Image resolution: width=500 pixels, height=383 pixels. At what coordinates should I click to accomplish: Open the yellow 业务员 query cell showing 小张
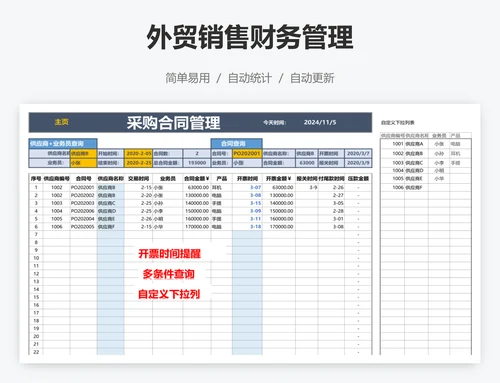coord(83,163)
